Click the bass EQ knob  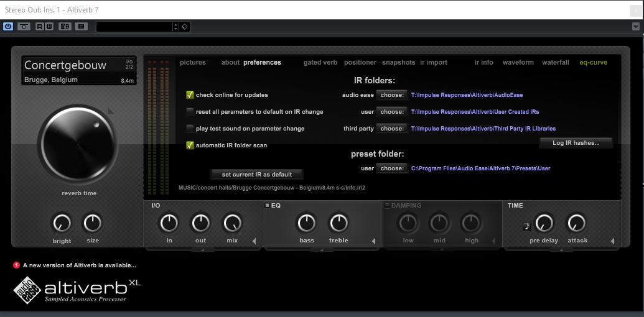306,223
